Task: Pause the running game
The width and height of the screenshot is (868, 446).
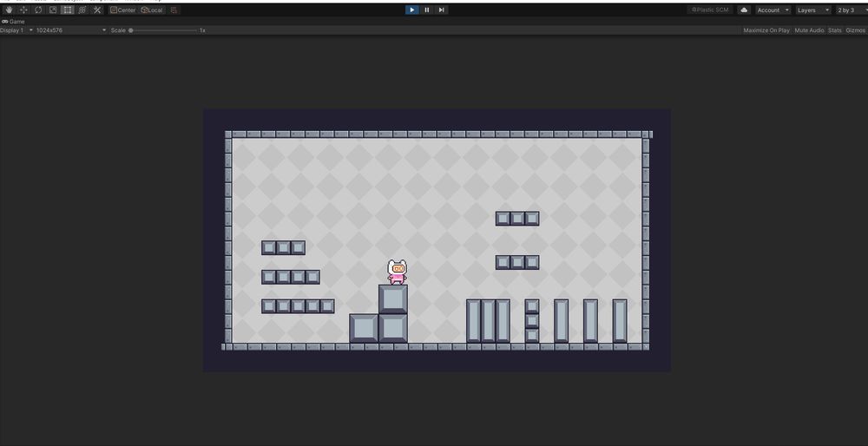Action: tap(427, 10)
